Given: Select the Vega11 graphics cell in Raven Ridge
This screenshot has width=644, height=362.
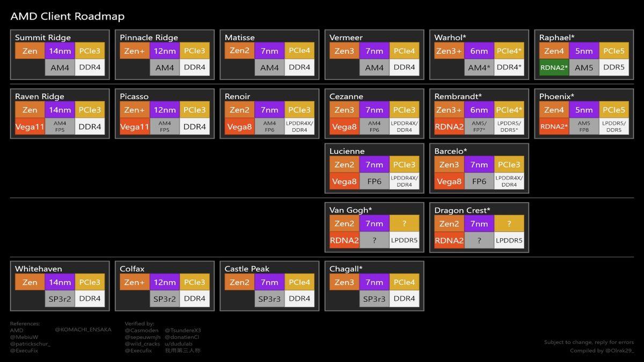Looking at the screenshot, I should click(x=30, y=127).
